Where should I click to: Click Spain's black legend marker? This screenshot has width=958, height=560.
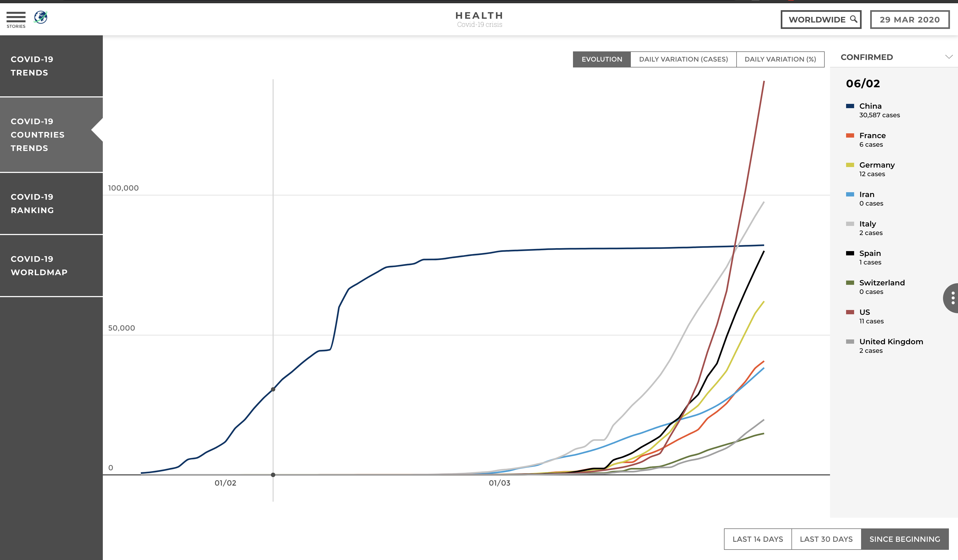[x=850, y=253]
